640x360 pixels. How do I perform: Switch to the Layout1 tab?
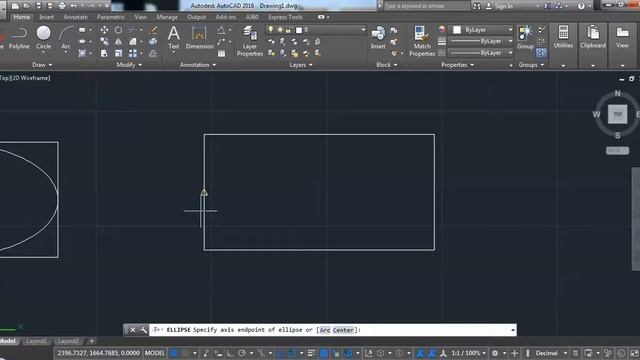pos(36,341)
